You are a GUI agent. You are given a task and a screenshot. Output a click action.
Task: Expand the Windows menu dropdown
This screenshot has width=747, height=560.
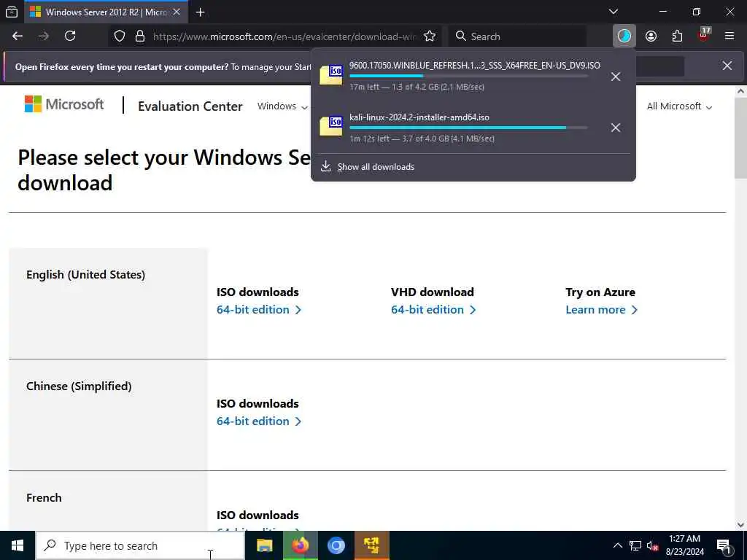(x=282, y=106)
